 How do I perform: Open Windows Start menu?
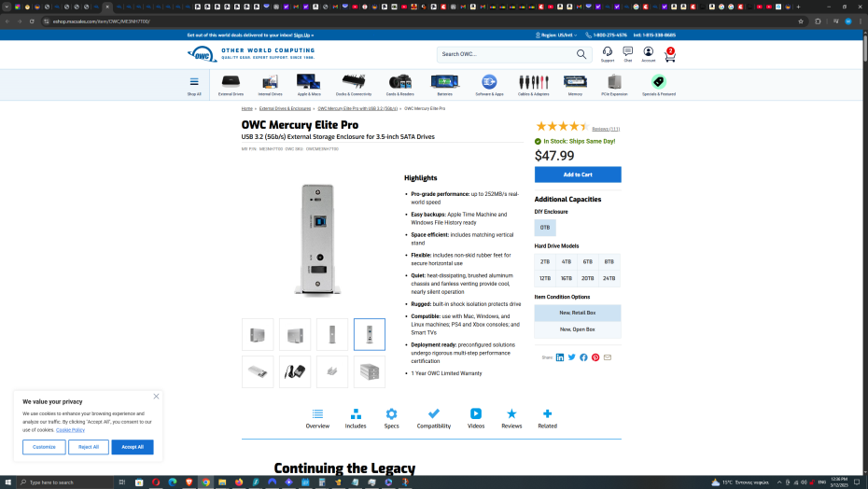tap(7, 482)
